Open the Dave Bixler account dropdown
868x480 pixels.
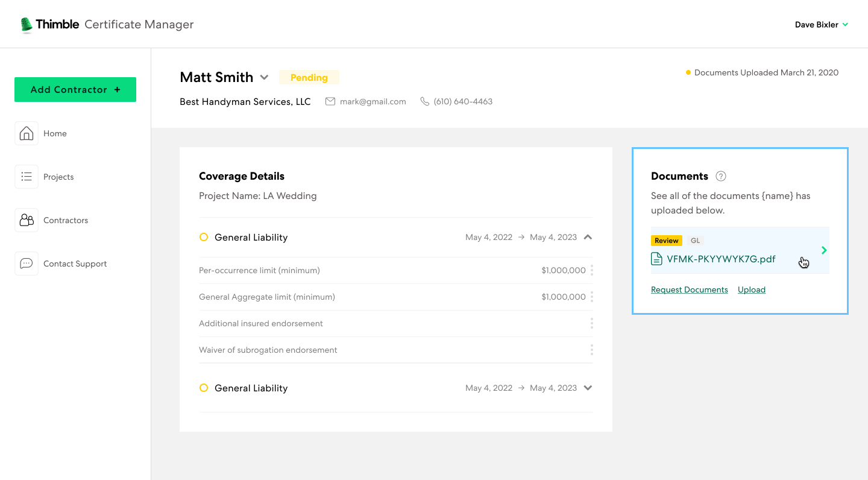pyautogui.click(x=822, y=25)
